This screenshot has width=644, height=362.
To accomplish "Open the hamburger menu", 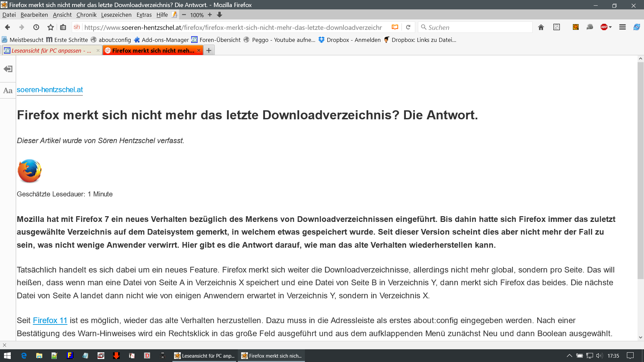I will tap(623, 27).
